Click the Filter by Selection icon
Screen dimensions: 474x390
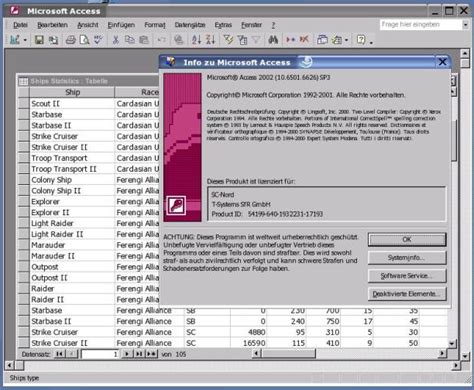pos(228,40)
